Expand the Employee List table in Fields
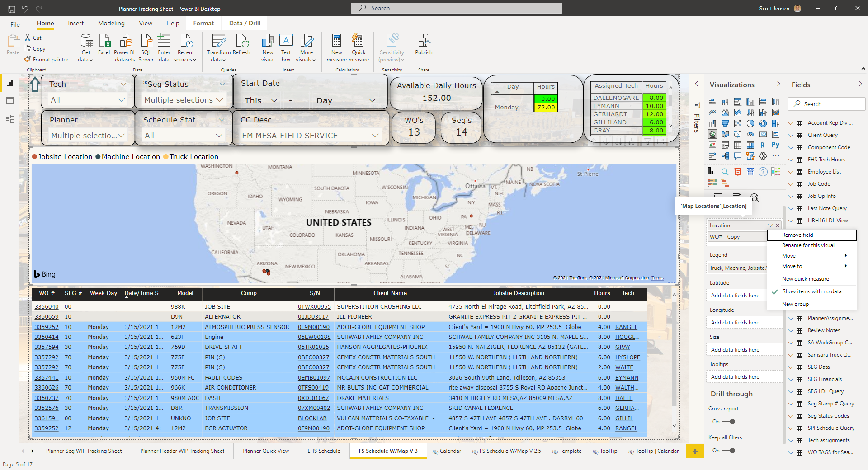 point(791,172)
